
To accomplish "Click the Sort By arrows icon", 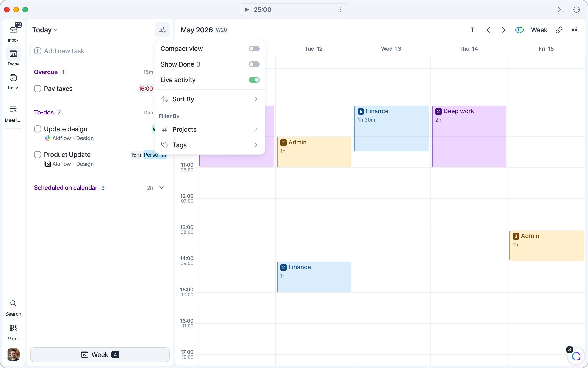I will [x=165, y=99].
